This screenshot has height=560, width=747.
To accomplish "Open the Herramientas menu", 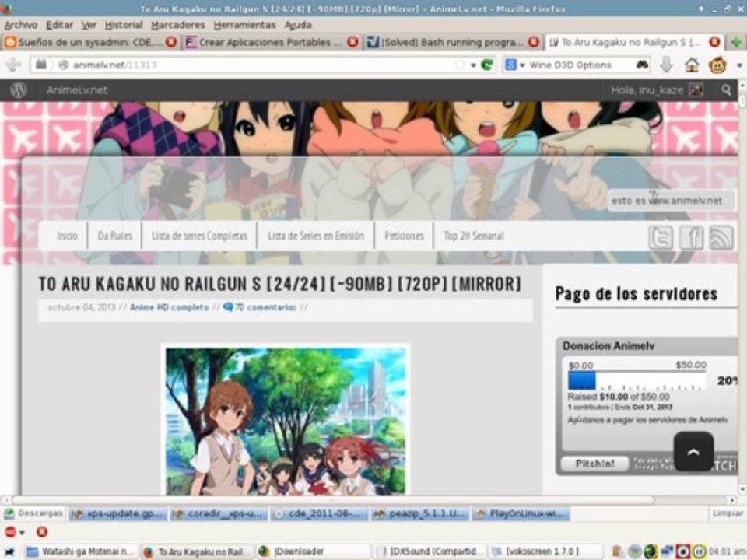I will click(244, 25).
